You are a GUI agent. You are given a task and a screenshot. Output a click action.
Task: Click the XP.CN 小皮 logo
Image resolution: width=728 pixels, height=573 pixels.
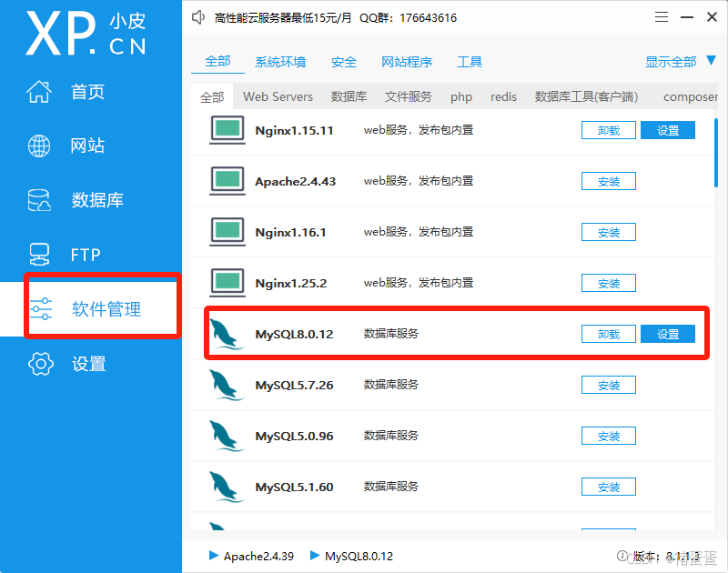[86, 34]
